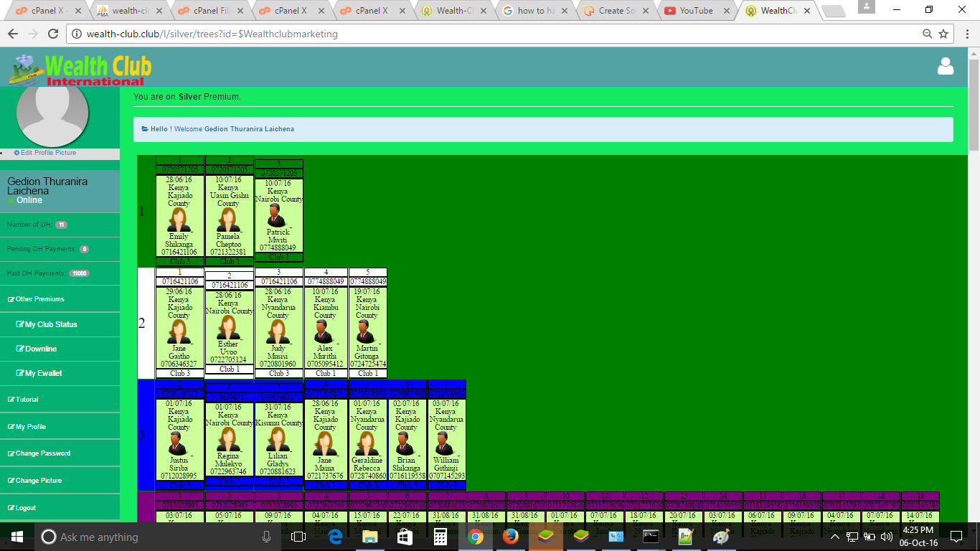Screen dimensions: 980x551
Task: Open Command Prompt from taskbar
Action: [x=651, y=536]
